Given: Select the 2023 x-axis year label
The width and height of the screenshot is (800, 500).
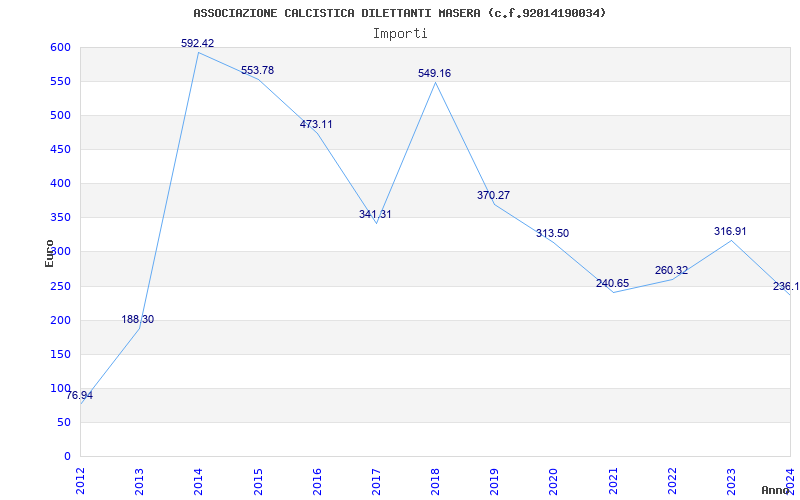Looking at the screenshot, I should tap(731, 480).
